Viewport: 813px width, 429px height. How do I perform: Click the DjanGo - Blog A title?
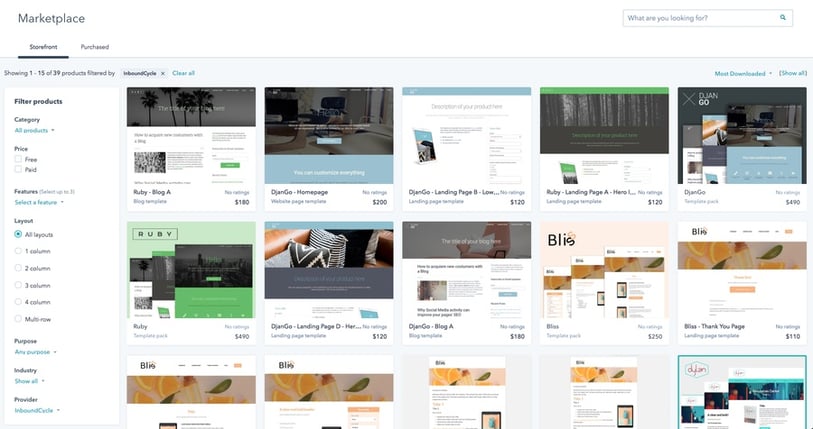431,326
